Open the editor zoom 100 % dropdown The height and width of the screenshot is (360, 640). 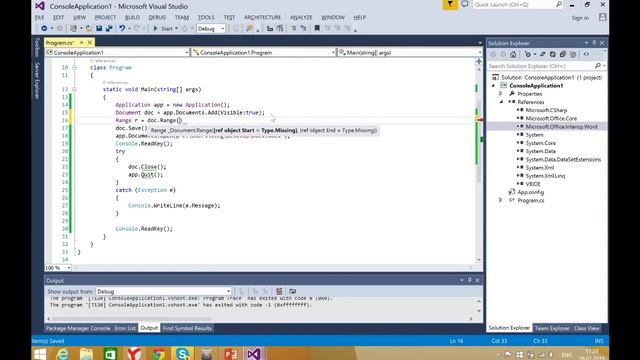(58, 268)
